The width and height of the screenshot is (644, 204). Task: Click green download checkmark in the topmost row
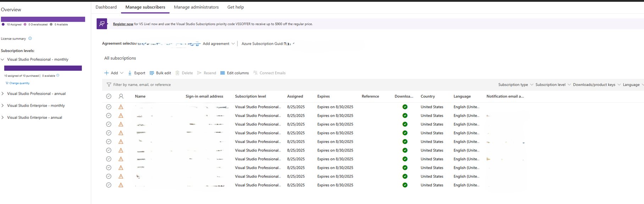405,107
